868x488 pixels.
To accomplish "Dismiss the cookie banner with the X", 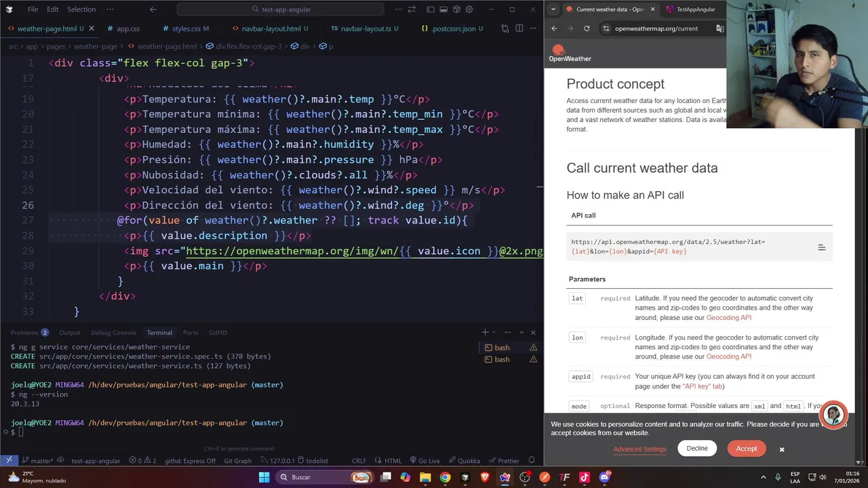I will click(781, 449).
